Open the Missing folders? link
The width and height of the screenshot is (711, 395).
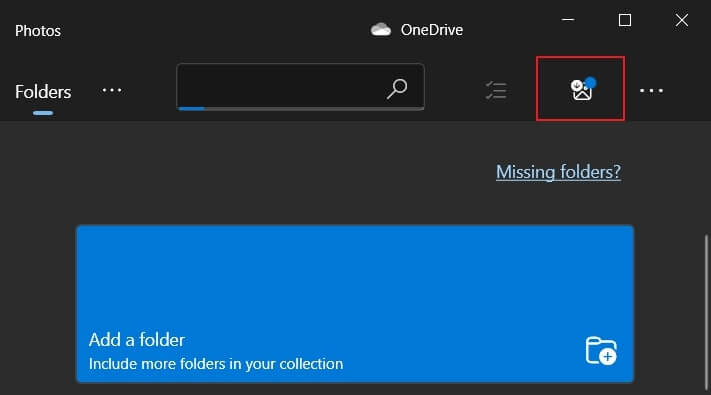pyautogui.click(x=558, y=172)
